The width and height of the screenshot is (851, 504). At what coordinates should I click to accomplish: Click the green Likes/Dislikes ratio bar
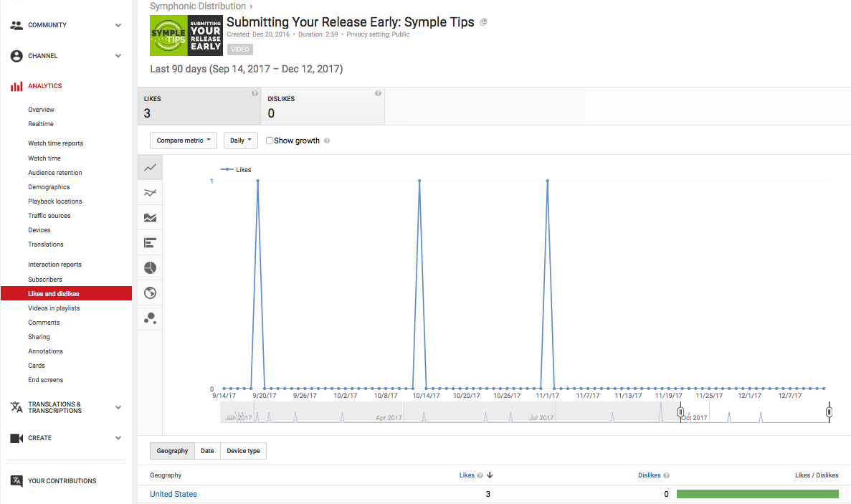[x=758, y=494]
